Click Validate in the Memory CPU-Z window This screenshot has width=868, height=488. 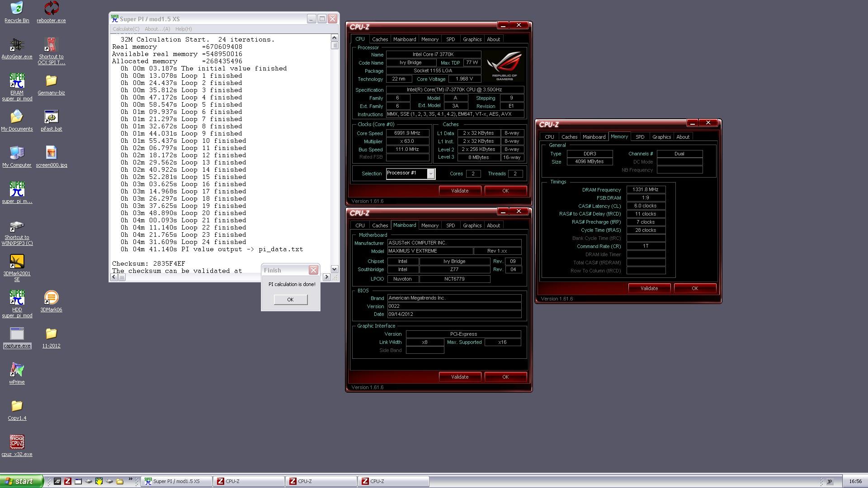(x=649, y=288)
